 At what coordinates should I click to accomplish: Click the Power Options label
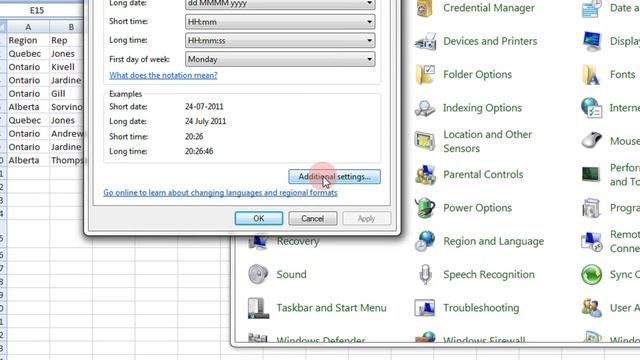tap(477, 208)
